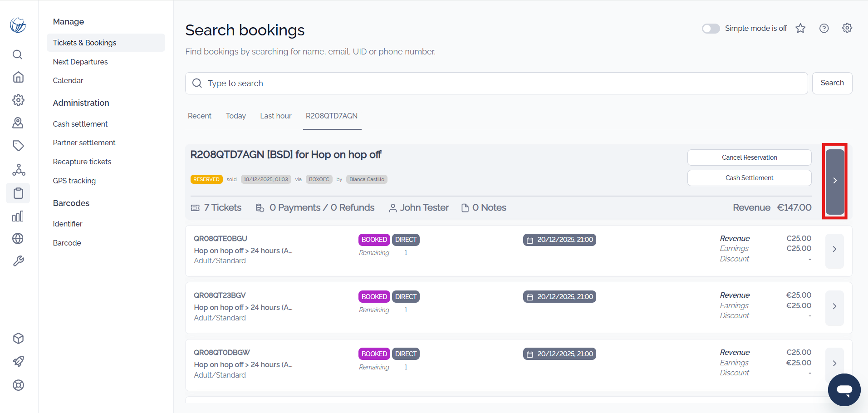This screenshot has width=868, height=413.
Task: Click BOOKED badge on QR08QTEOBGU row
Action: (x=374, y=240)
